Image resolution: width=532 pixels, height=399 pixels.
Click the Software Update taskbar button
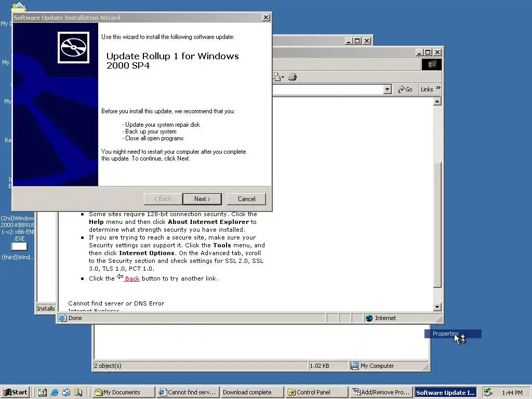[x=445, y=392]
